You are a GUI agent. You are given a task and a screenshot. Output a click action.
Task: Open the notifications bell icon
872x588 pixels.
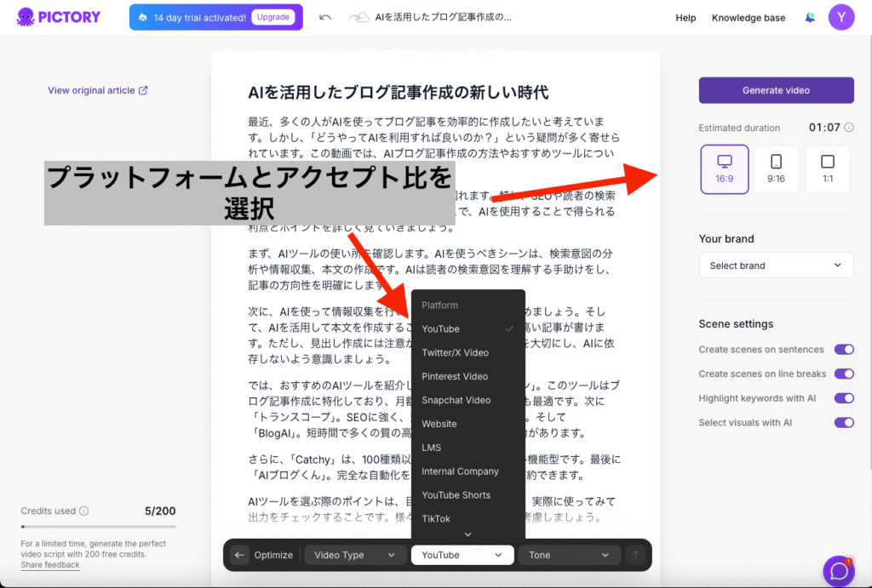click(810, 17)
